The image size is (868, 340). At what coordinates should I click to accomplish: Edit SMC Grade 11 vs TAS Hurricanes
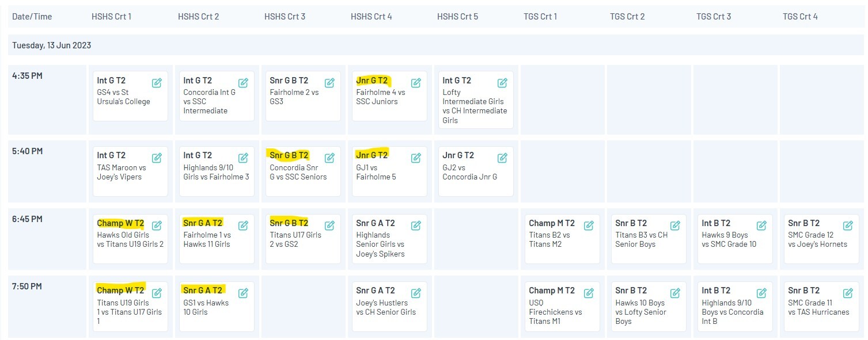(x=848, y=293)
